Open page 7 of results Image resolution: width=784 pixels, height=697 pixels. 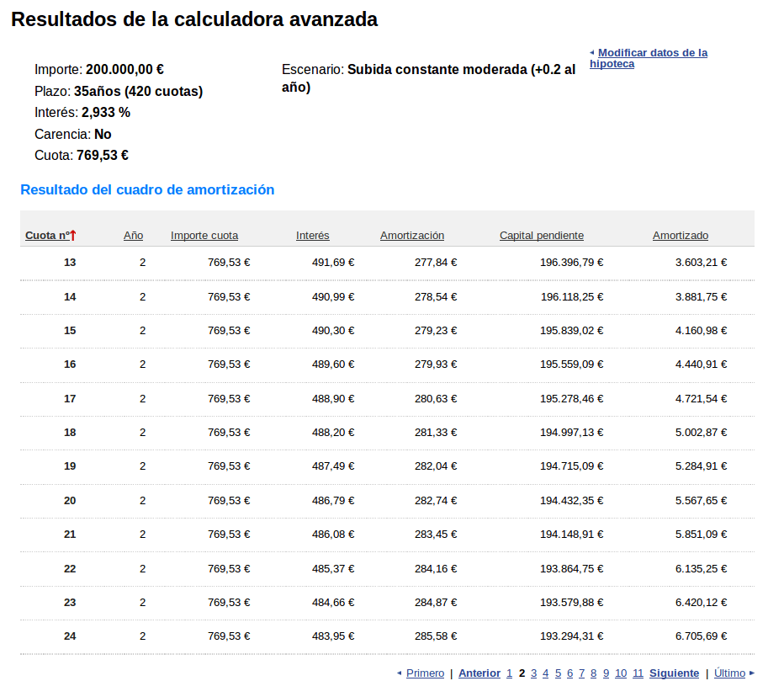tap(581, 673)
